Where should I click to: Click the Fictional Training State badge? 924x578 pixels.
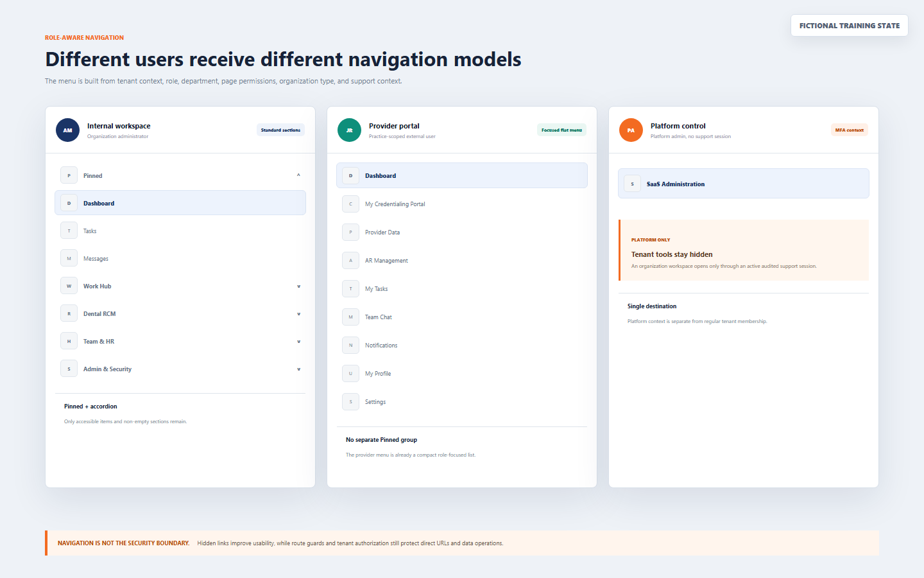click(850, 26)
